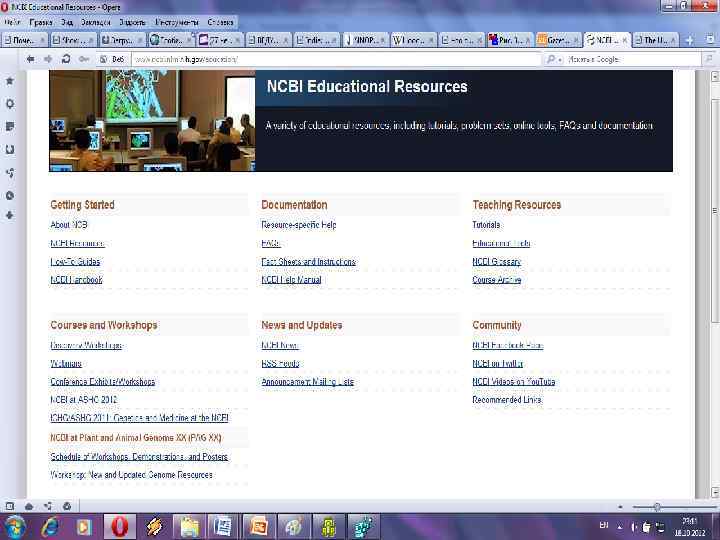Open Word from the taskbar
This screenshot has width=720, height=540.
(x=224, y=527)
